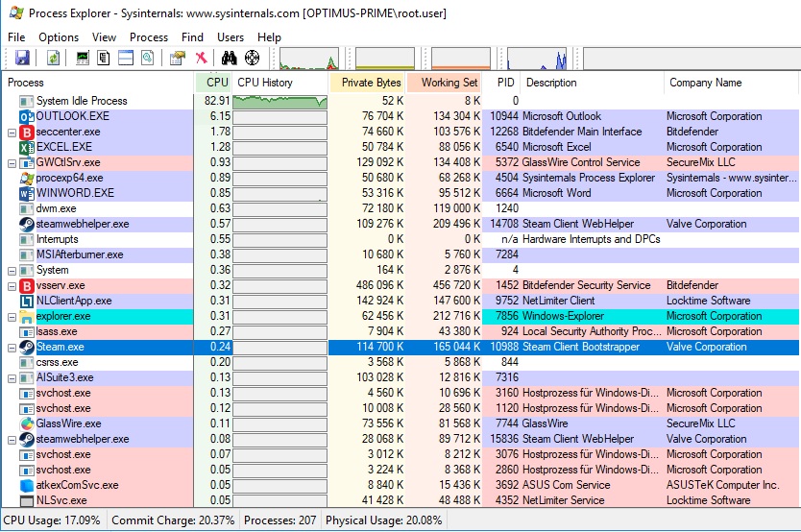Open the View menu

click(x=105, y=37)
